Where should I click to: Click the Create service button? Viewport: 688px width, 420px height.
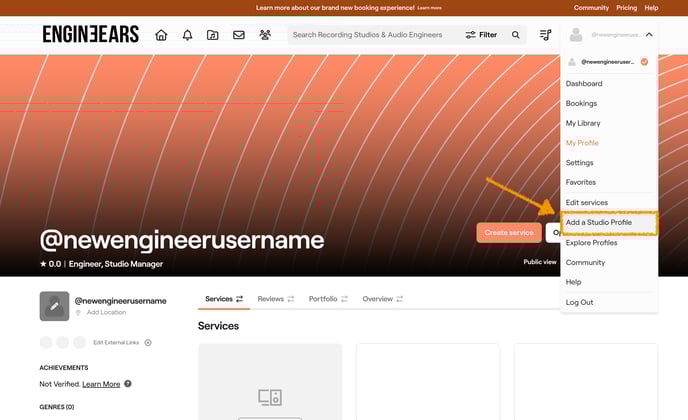click(x=509, y=233)
